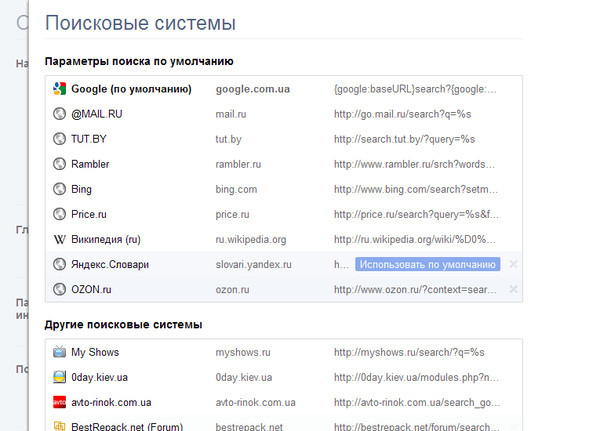
Task: Click the www.rambler.ru/srch URL
Action: [x=414, y=164]
